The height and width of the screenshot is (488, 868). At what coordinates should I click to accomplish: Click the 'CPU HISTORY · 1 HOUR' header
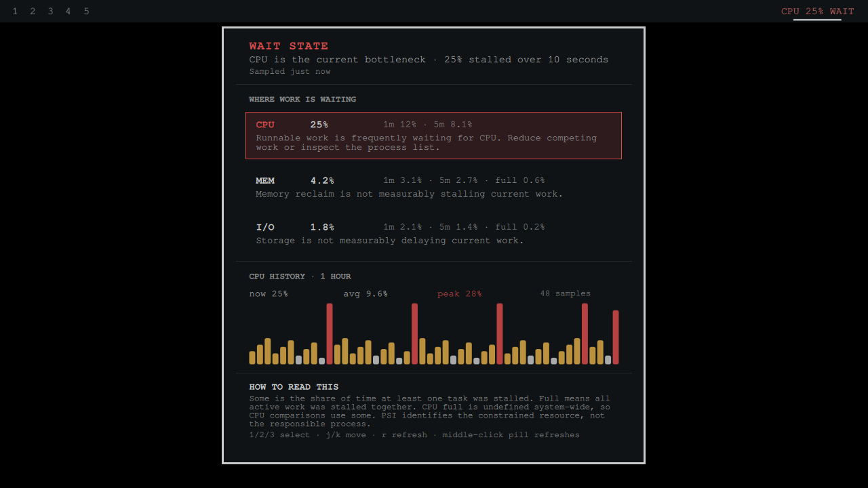[x=300, y=277]
